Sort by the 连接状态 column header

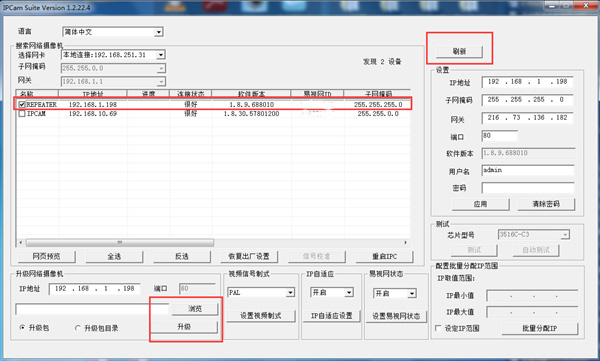click(190, 94)
